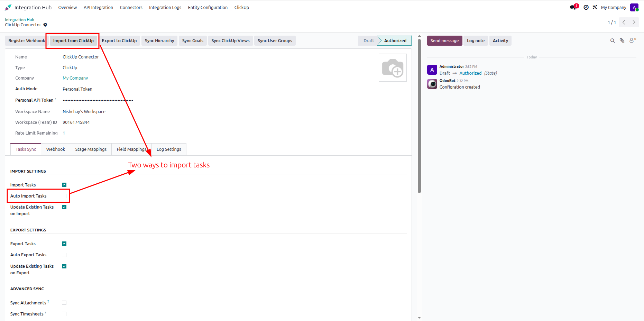Click the form's vertical scrollbar
Screen dimensions: 644x321
[x=419, y=116]
